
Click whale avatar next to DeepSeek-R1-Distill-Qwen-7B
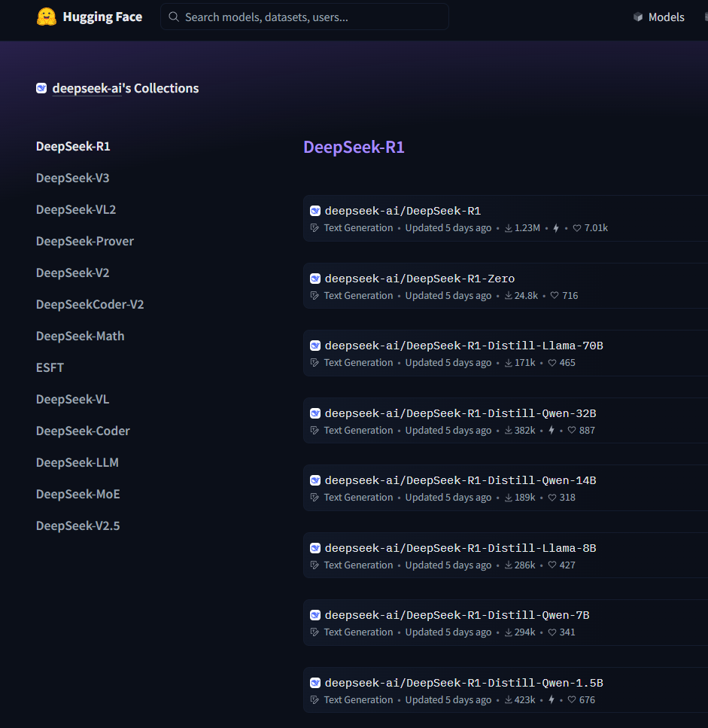click(315, 615)
